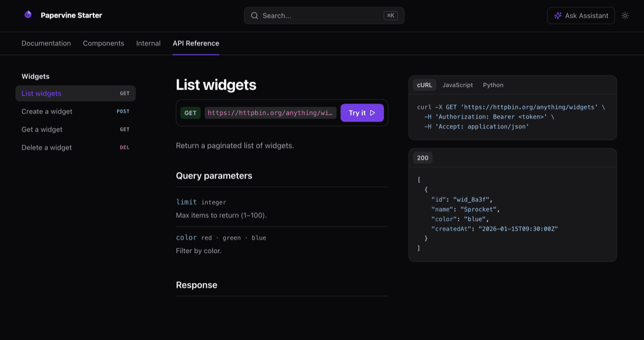
Task: Switch to the Internal tab
Action: tap(148, 44)
